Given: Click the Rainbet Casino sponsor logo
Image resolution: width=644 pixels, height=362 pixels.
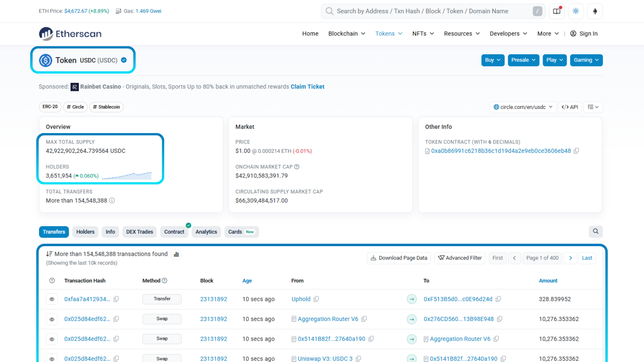Looking at the screenshot, I should (75, 87).
